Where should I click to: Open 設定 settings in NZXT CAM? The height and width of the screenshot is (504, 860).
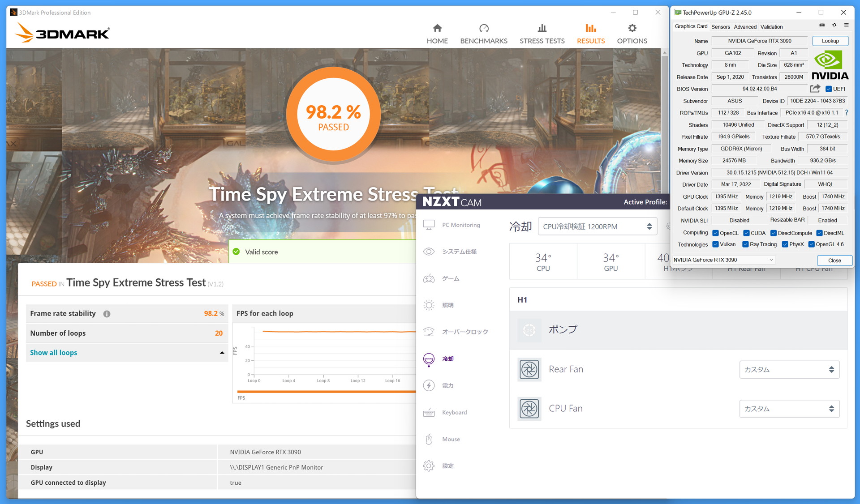[439, 466]
